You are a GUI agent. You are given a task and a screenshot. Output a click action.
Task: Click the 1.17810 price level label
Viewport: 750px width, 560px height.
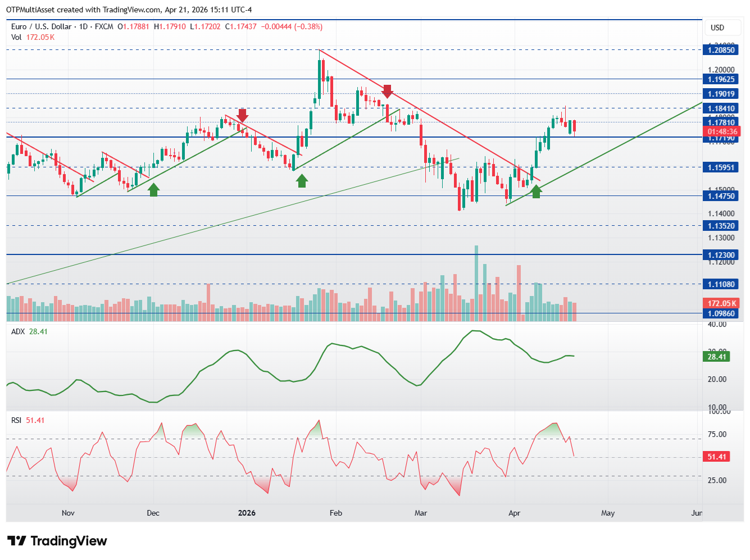tap(721, 122)
